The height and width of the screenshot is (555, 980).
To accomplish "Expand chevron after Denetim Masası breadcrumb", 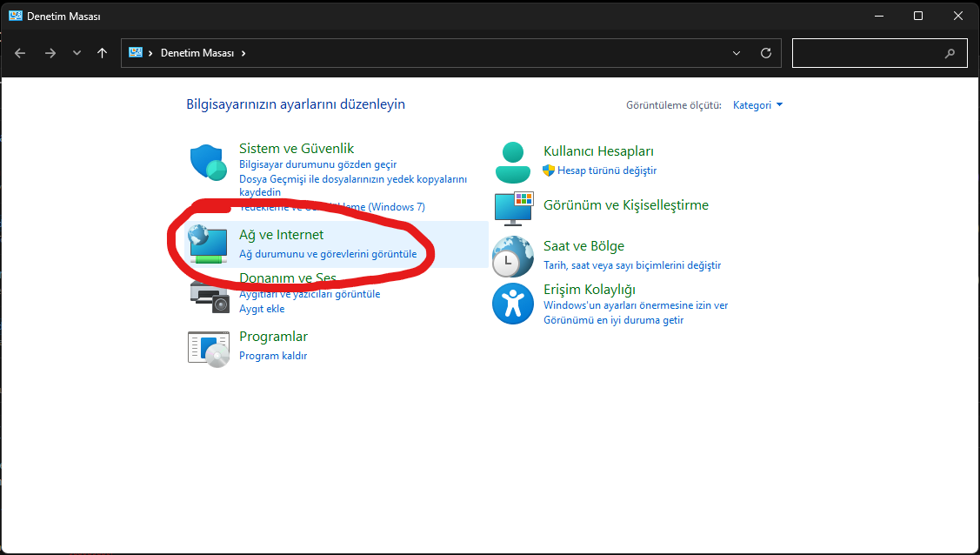I will click(x=243, y=53).
